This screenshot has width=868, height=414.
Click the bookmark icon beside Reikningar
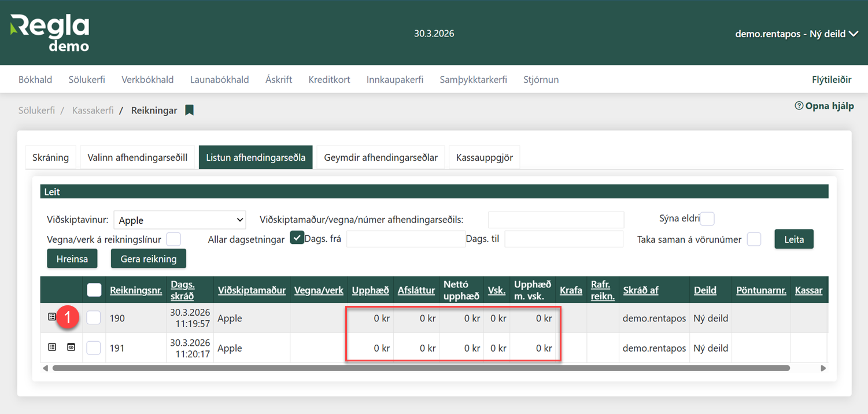tap(189, 110)
